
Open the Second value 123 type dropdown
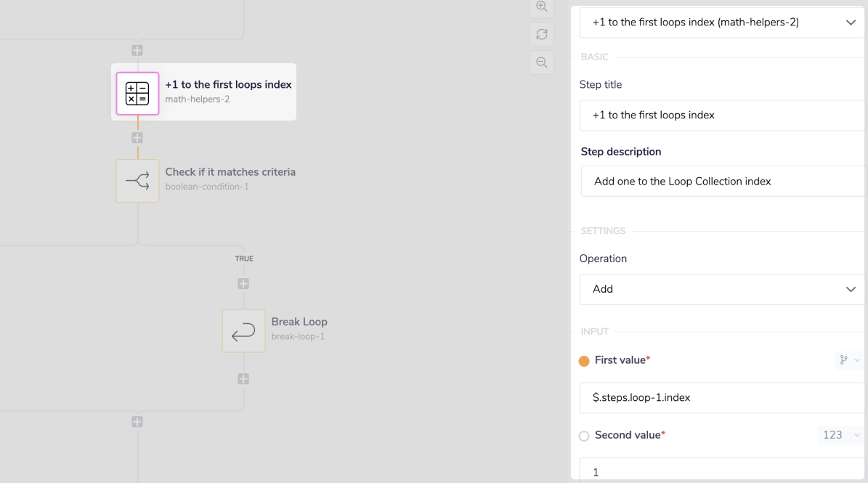[840, 435]
